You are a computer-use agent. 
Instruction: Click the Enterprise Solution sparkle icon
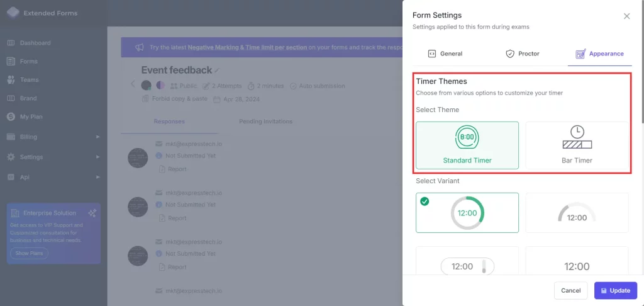[92, 213]
